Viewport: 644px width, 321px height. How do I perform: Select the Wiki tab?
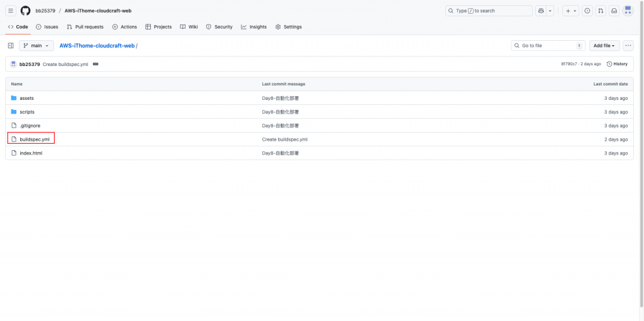click(x=189, y=26)
